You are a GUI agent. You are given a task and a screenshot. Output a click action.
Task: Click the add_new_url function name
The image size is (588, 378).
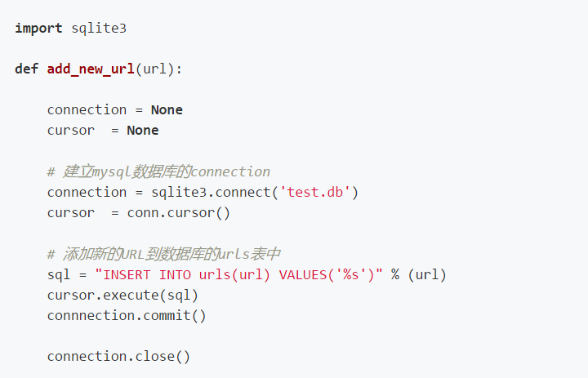tap(91, 69)
